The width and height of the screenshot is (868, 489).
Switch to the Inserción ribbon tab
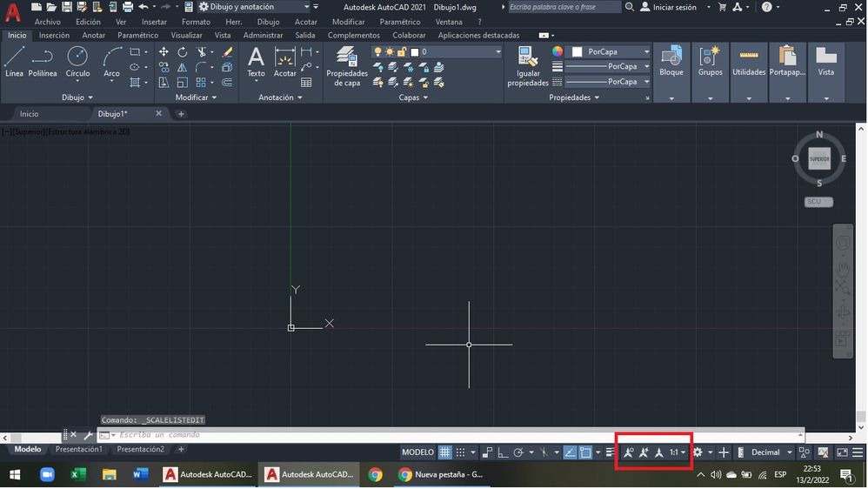(x=54, y=35)
